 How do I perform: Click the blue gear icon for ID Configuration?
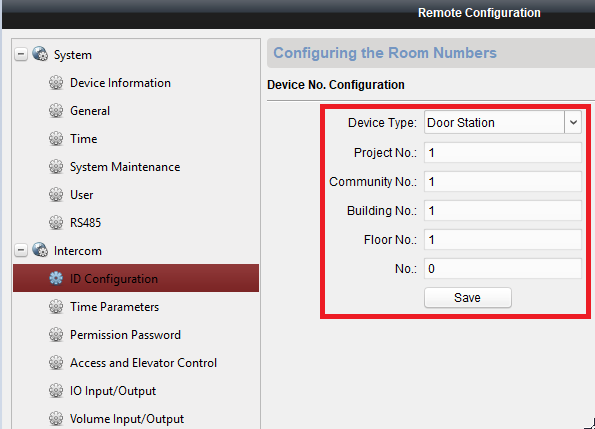click(56, 279)
